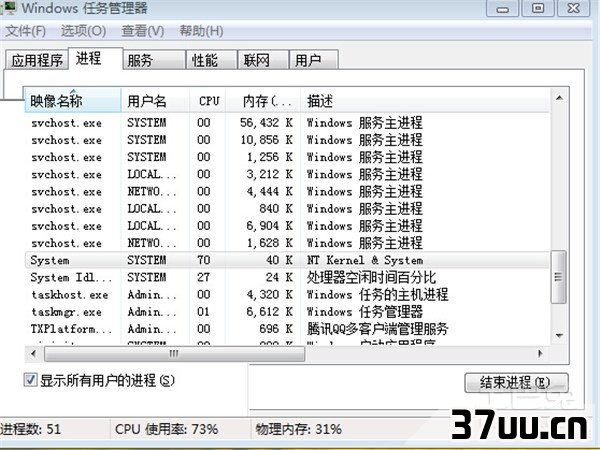600x450 pixels.
Task: Click the horizontal scrollbar left arrow
Action: [34, 354]
